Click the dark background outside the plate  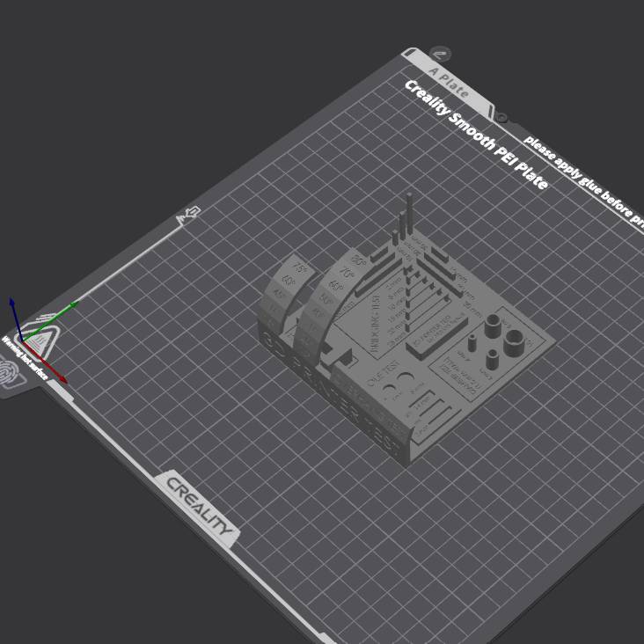point(132,88)
